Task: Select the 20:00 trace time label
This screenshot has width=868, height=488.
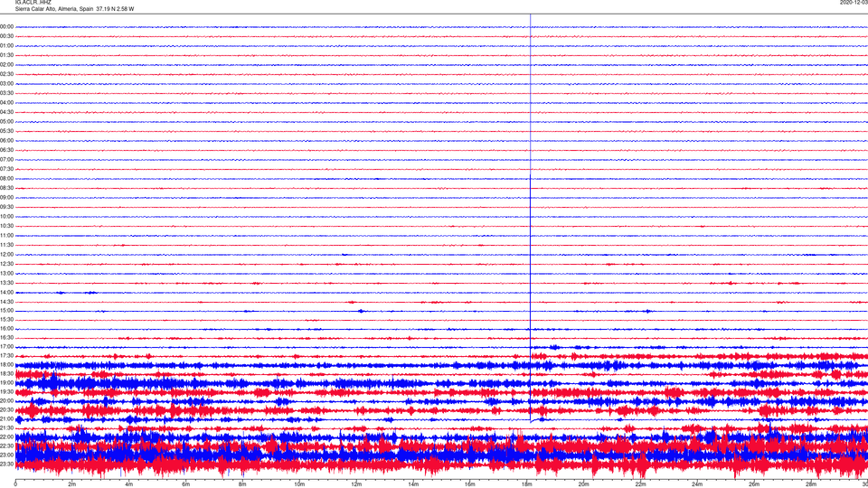Action: tap(6, 401)
